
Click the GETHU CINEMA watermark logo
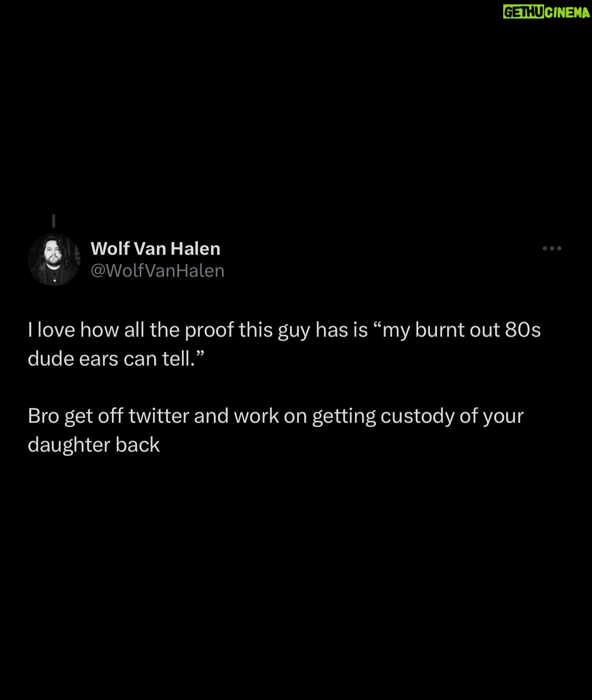point(546,13)
